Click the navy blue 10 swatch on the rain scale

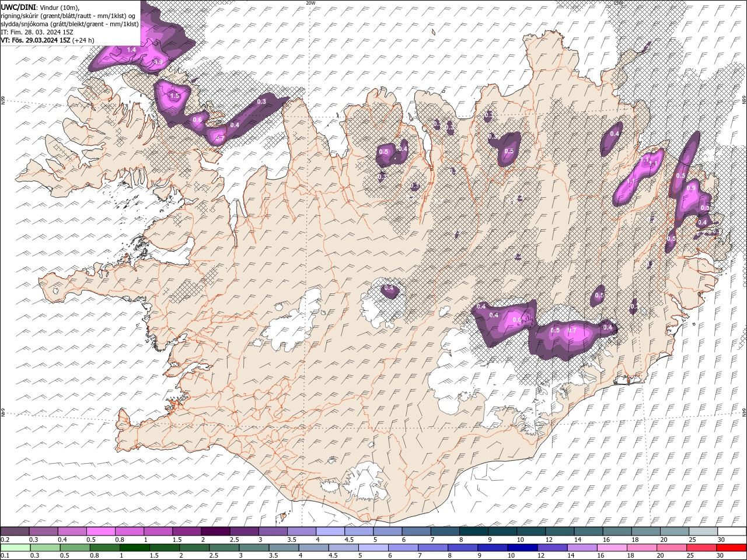[x=522, y=548]
